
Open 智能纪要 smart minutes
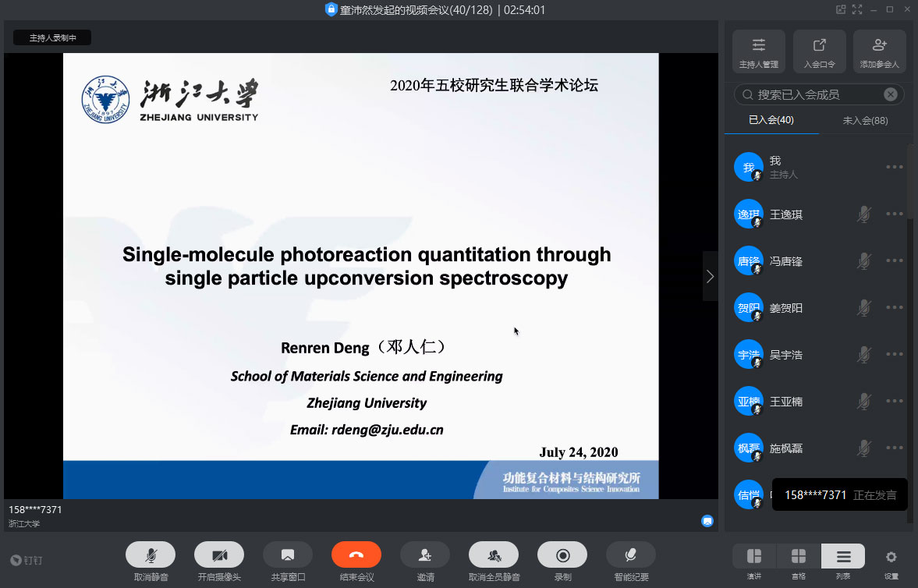(630, 554)
